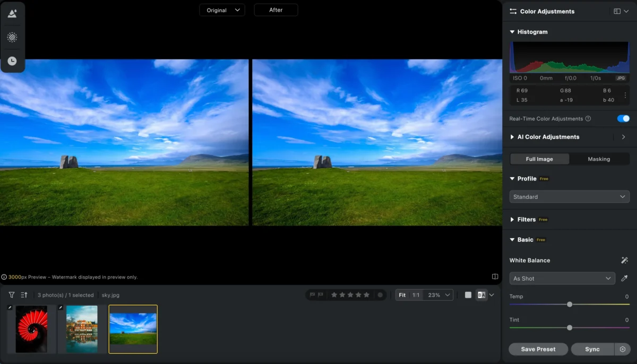Select the circular masking tool in left toolbar
Image resolution: width=637 pixels, height=364 pixels.
(x=12, y=37)
